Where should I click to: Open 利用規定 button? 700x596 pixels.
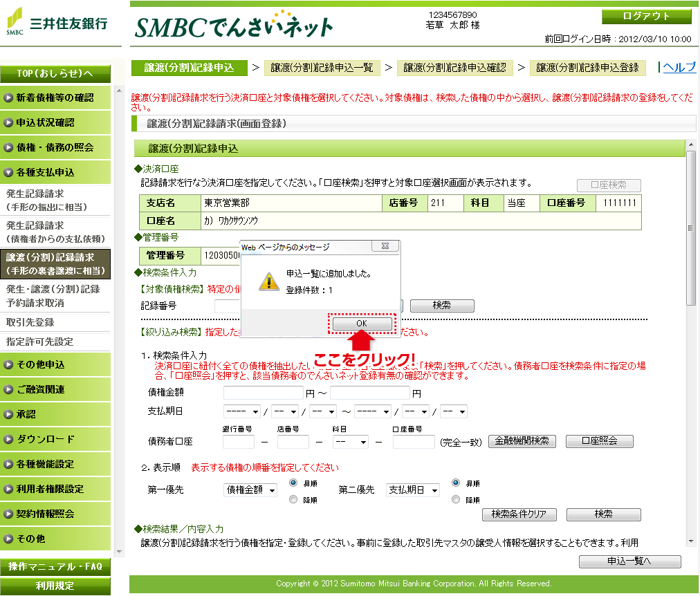coord(55,586)
